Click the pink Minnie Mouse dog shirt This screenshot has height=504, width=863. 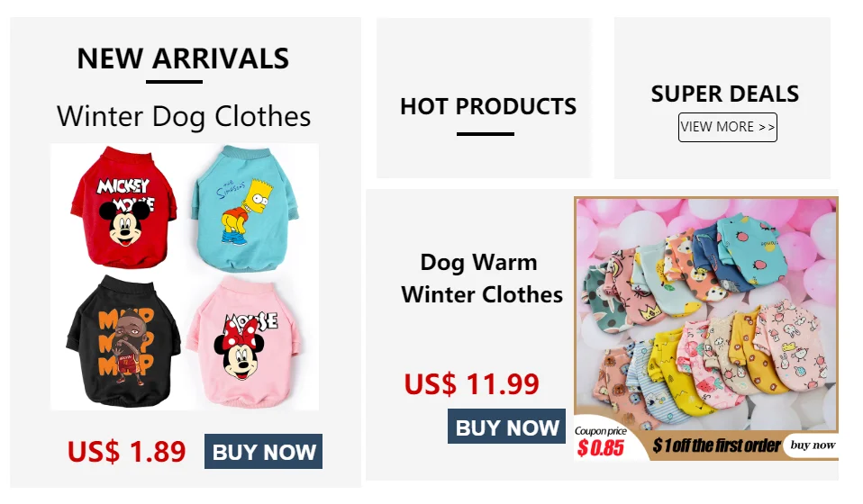[244, 342]
